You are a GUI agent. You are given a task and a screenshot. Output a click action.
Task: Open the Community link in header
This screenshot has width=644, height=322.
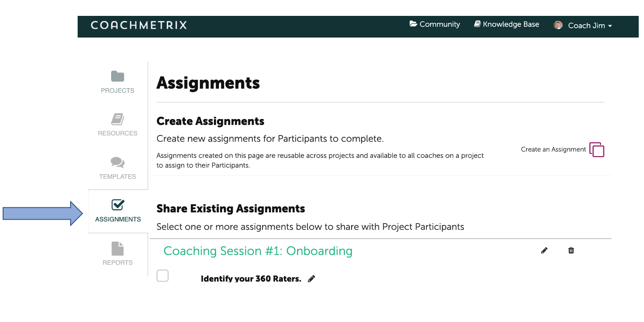[435, 24]
